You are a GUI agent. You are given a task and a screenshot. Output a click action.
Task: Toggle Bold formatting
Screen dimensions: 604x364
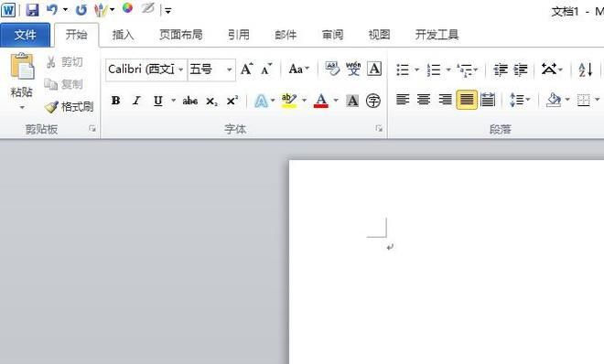click(115, 101)
